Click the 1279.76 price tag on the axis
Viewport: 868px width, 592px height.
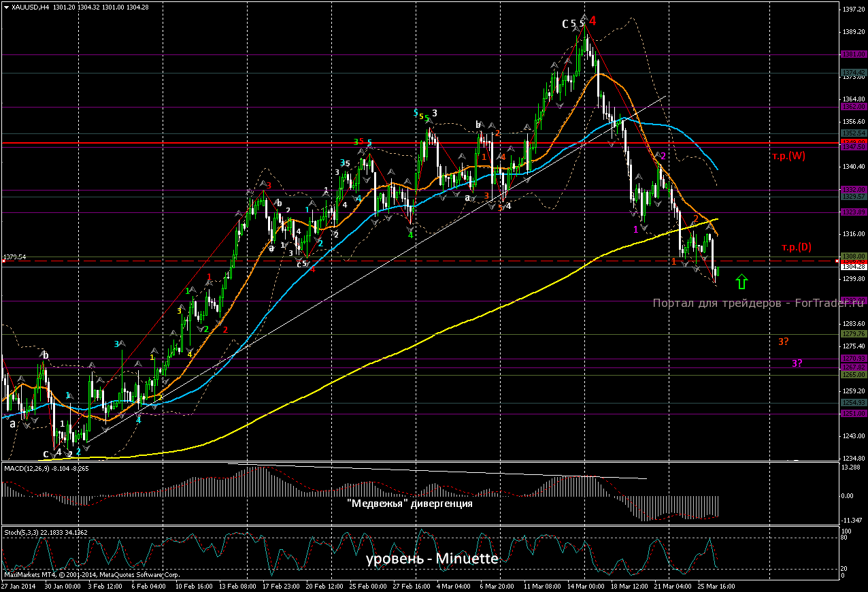[853, 334]
